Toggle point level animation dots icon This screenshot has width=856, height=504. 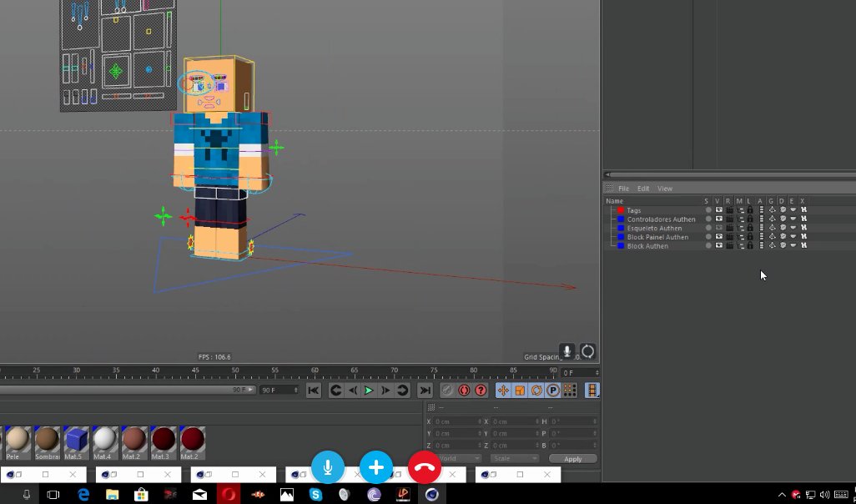(569, 390)
